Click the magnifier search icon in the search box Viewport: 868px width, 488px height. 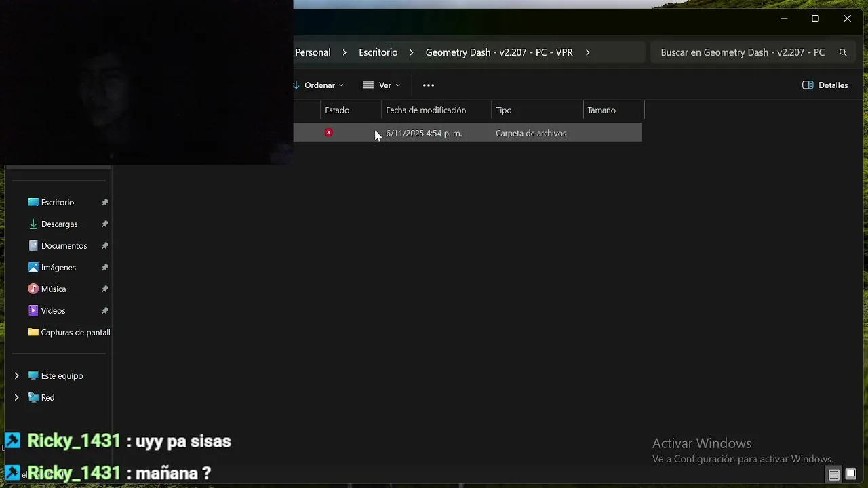coord(843,52)
